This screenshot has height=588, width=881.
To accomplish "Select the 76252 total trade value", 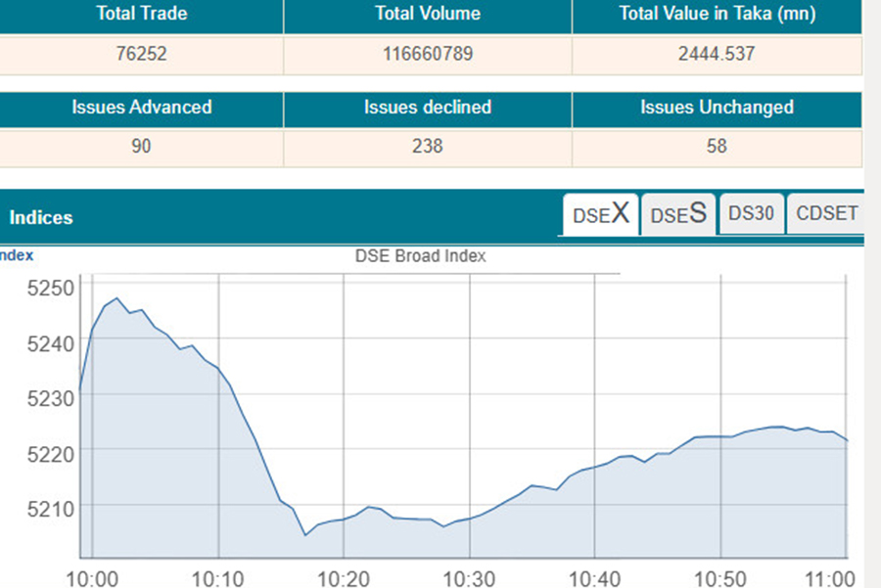I will (x=141, y=54).
